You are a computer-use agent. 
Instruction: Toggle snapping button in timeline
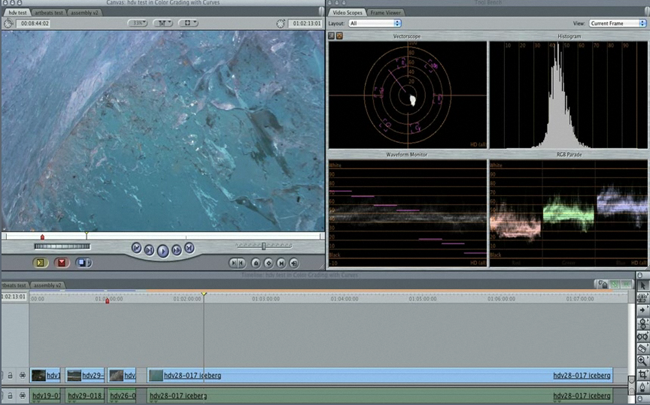626,284
